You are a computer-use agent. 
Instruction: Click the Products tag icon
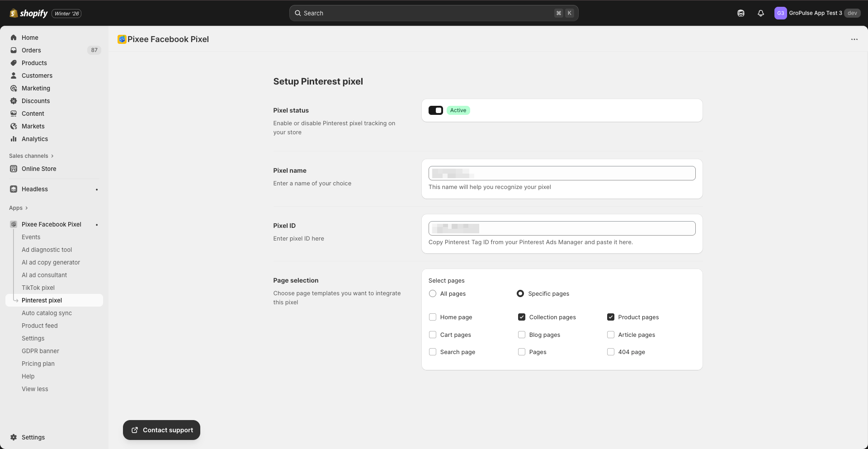point(14,63)
